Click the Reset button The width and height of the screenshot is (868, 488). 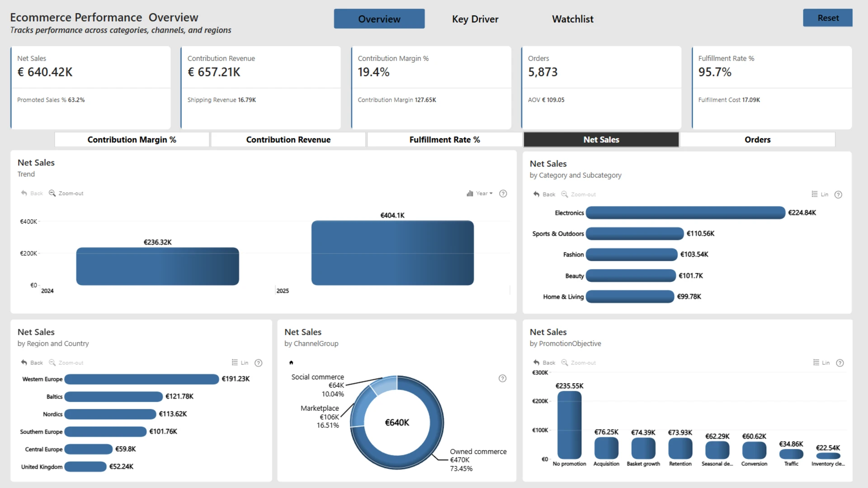[828, 18]
